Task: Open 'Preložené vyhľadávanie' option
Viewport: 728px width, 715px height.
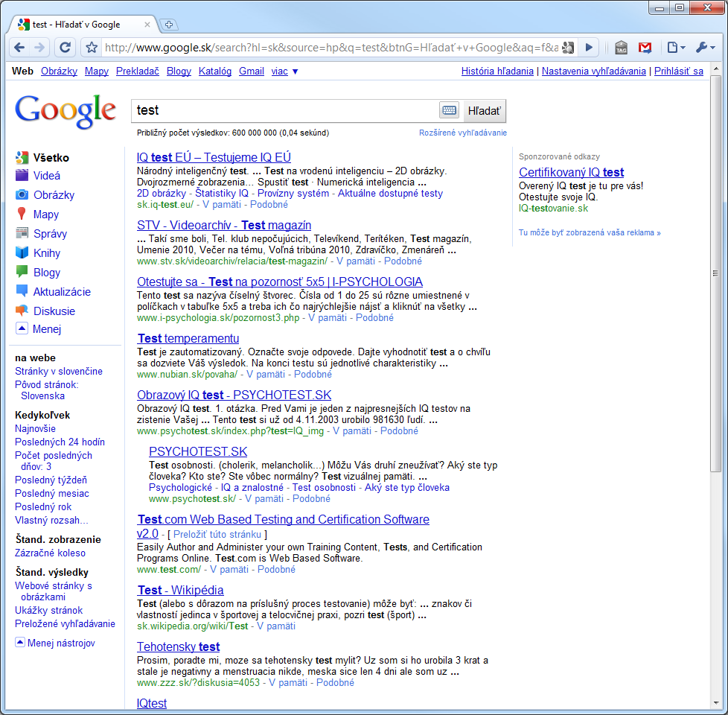Action: coord(65,623)
